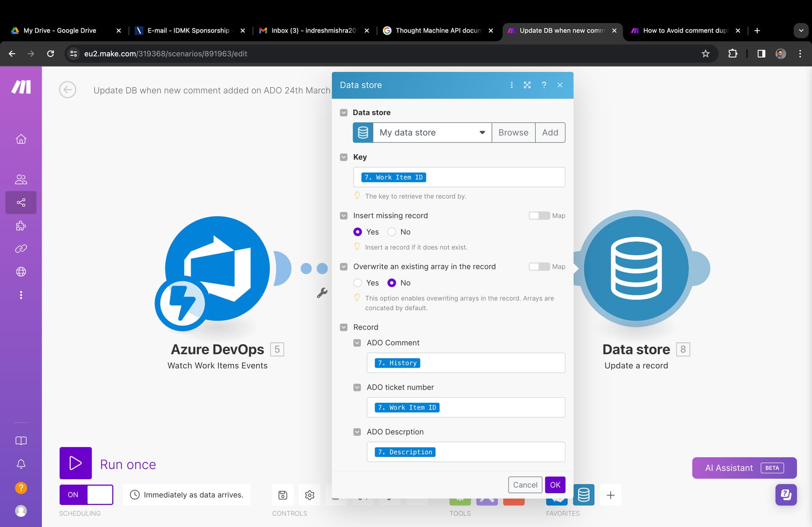This screenshot has height=527, width=812.
Task: Open Scenarios from left sidebar
Action: (21, 202)
